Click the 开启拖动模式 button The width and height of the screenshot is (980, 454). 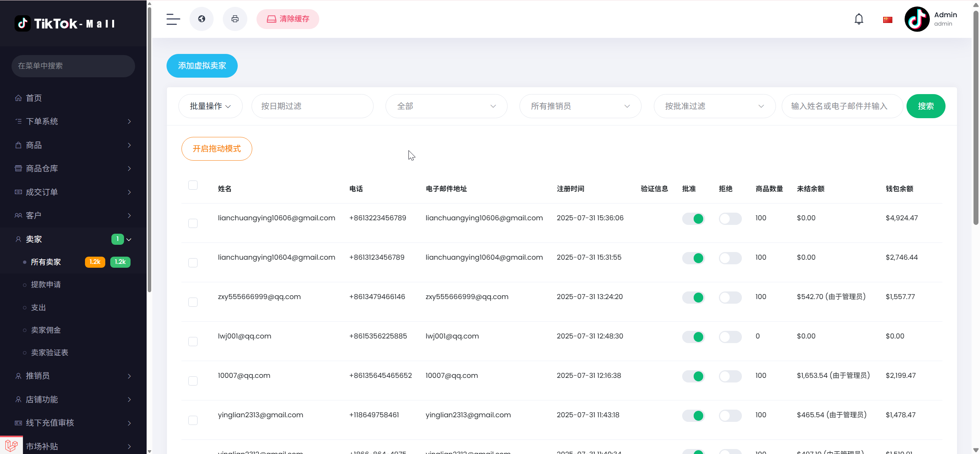pyautogui.click(x=217, y=149)
